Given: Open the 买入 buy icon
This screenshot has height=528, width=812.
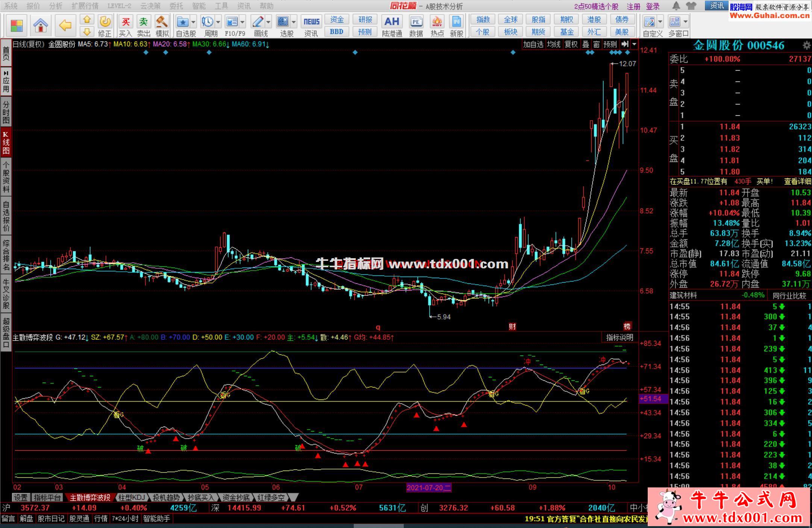Looking at the screenshot, I should click(126, 22).
